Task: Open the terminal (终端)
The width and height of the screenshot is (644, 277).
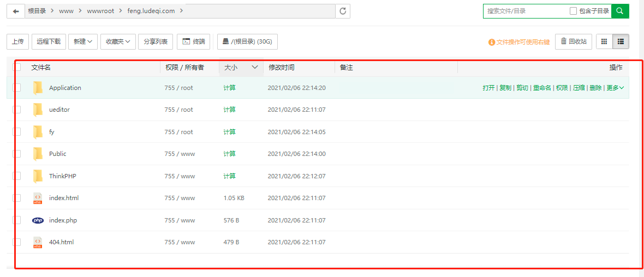Action: click(x=194, y=41)
